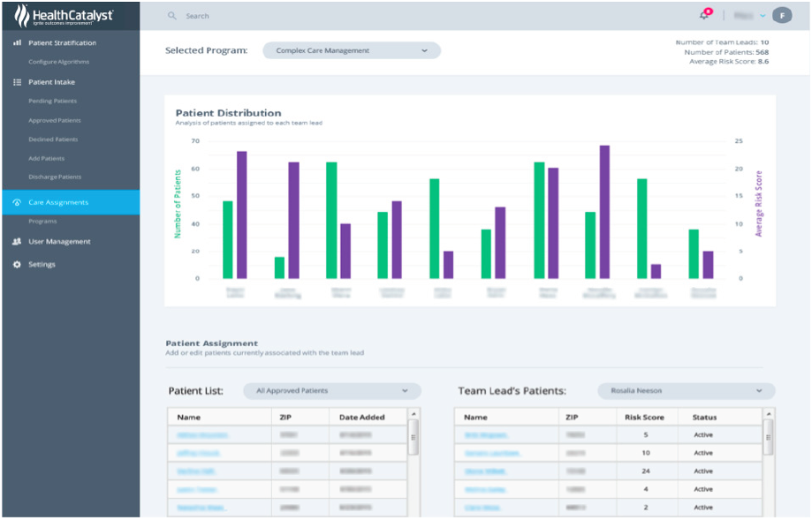Open Add Patients page

[x=46, y=158]
